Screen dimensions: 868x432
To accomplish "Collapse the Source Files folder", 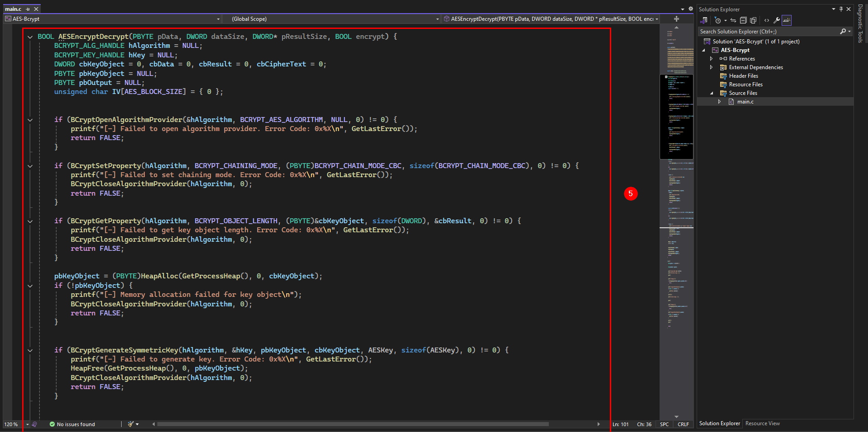I will point(711,93).
